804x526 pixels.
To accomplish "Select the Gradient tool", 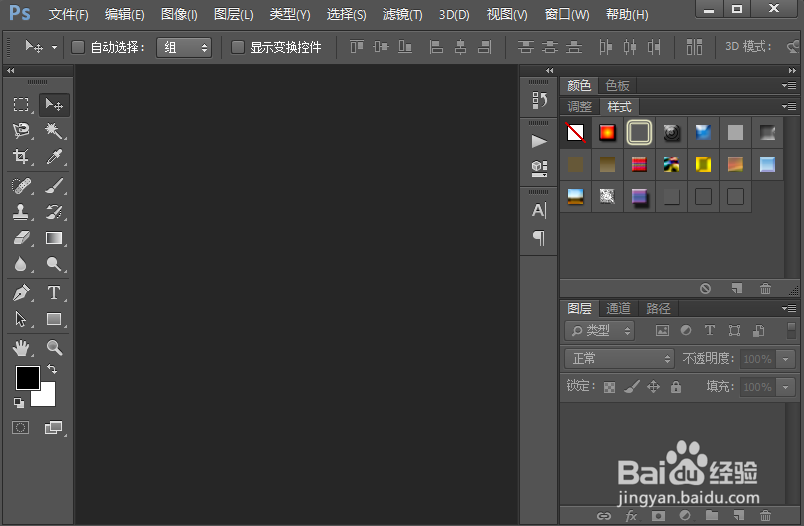I will (54, 238).
